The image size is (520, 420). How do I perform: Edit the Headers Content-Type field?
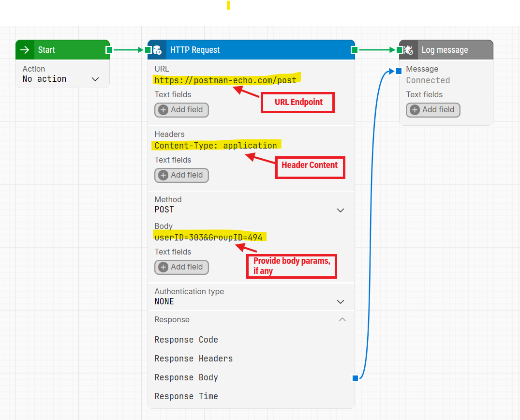click(x=216, y=146)
